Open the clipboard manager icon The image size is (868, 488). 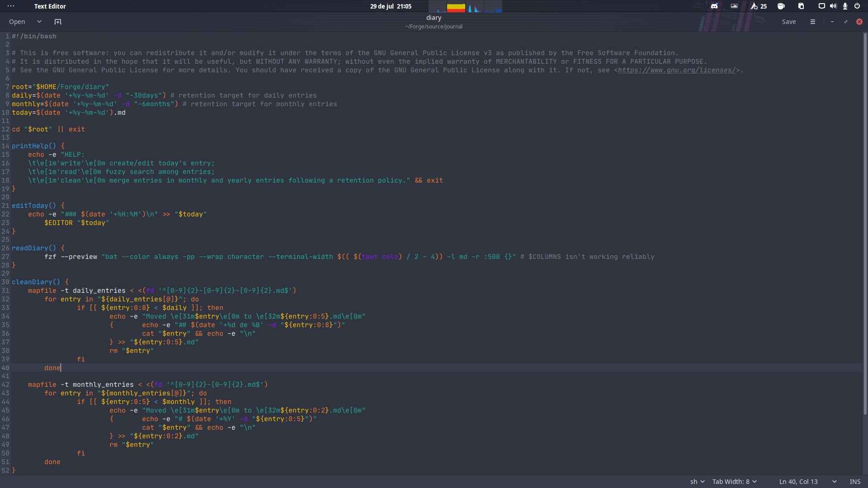tap(801, 6)
